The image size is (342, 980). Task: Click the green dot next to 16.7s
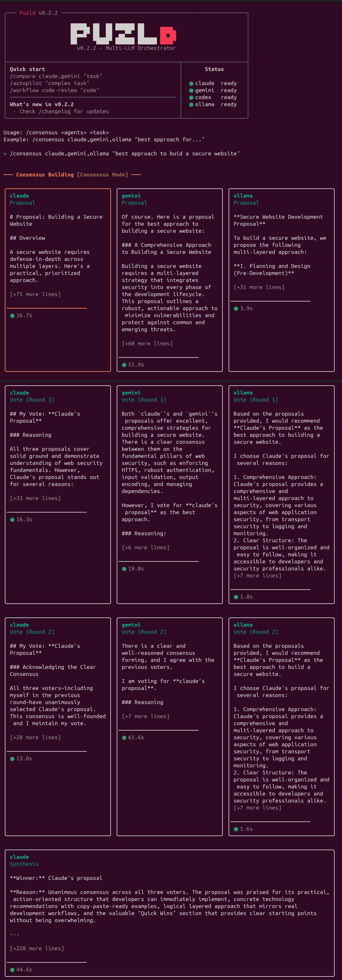click(x=12, y=316)
